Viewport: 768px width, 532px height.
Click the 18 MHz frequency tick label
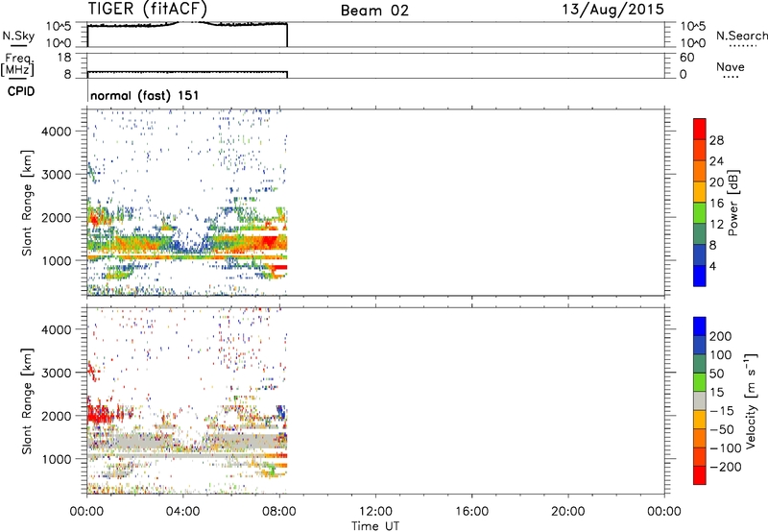64,58
